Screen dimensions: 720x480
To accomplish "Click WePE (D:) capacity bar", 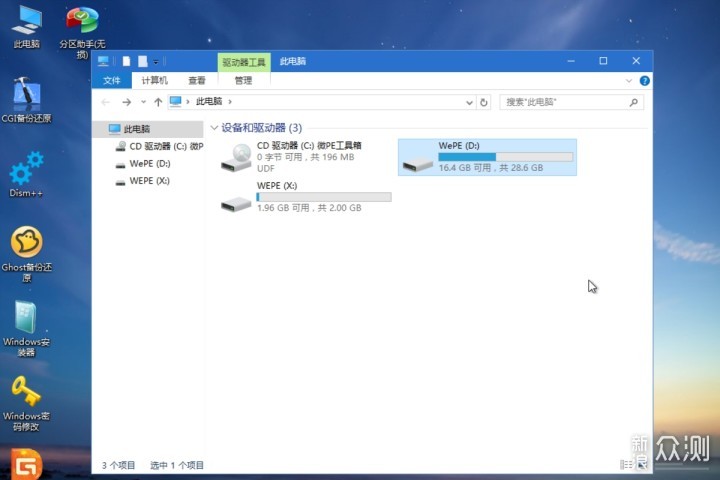I will (506, 157).
